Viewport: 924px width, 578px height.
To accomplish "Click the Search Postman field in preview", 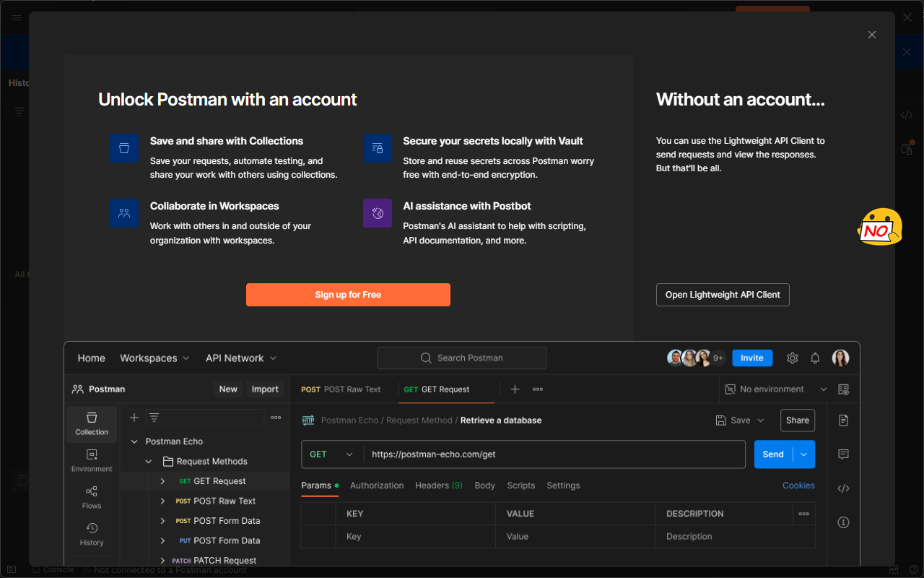I will (462, 358).
